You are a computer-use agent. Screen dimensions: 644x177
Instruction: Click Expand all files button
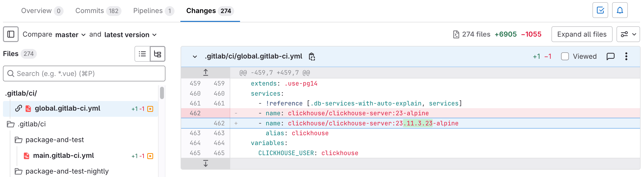[x=581, y=34]
